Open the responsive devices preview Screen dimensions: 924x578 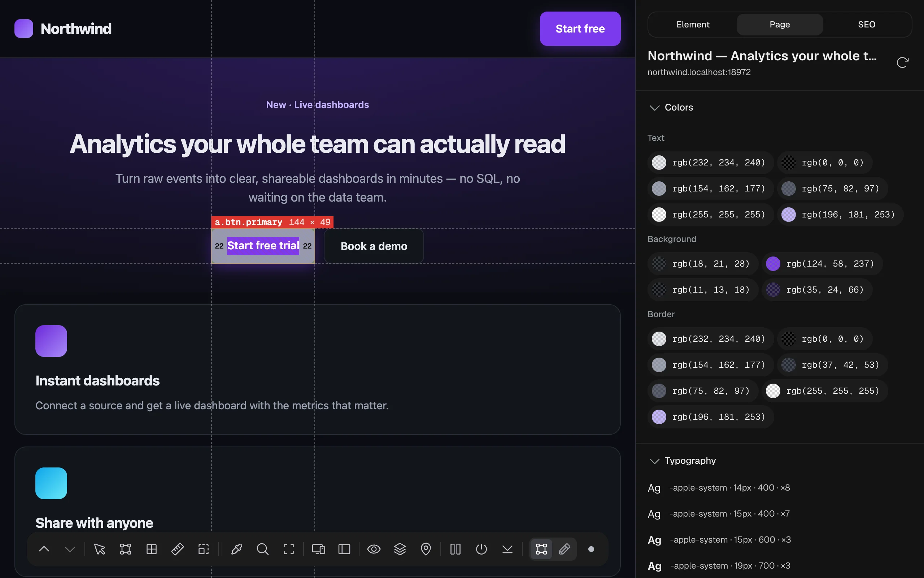pyautogui.click(x=318, y=549)
